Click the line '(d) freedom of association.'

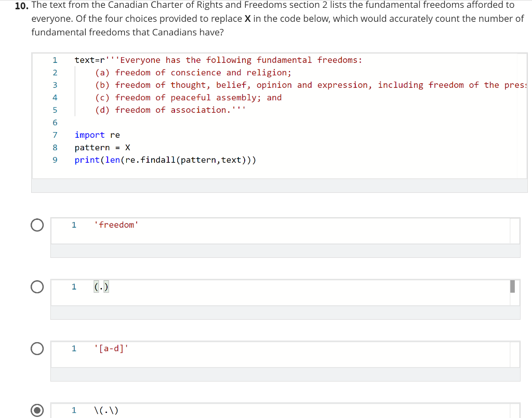[x=170, y=110]
